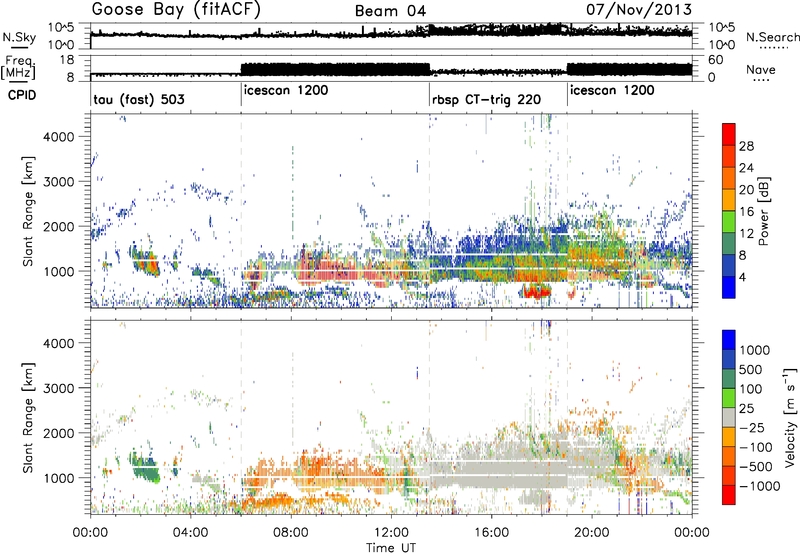Select the 'Beam 04' label
The image size is (800, 554).
tap(390, 11)
